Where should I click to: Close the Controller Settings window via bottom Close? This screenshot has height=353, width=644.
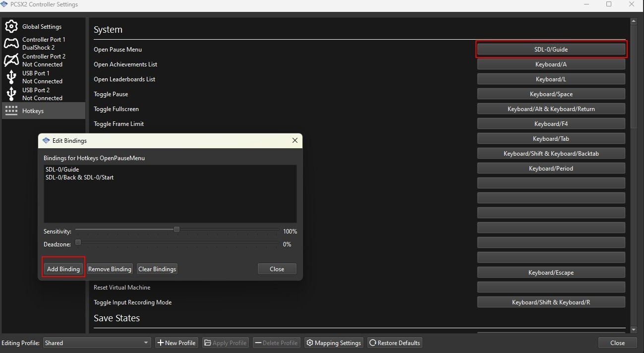click(x=618, y=343)
